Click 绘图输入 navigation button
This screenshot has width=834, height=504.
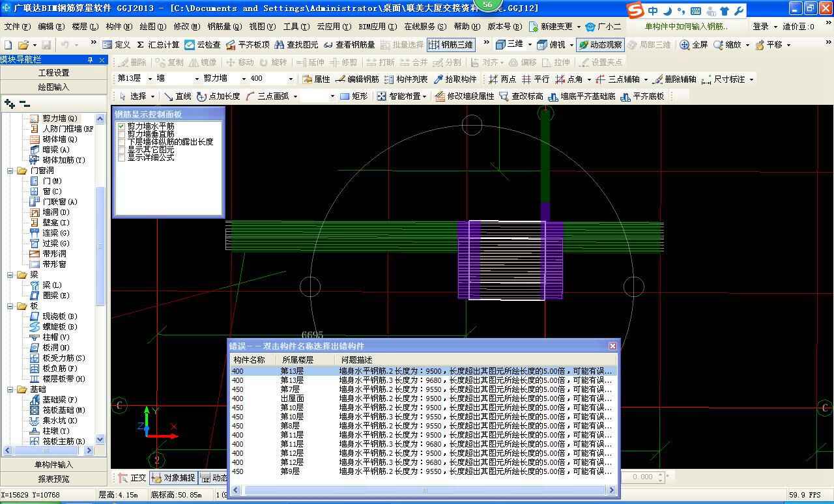[53, 87]
